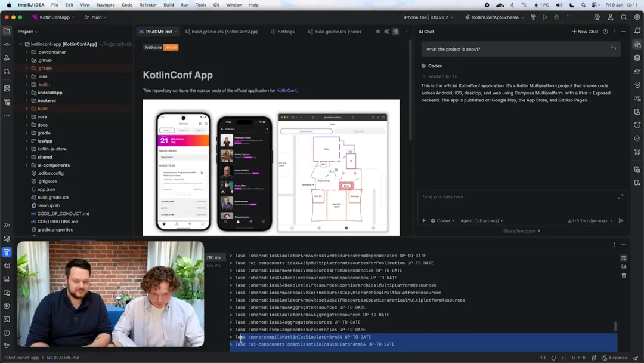Open Code With Me user icon
Screen dimensions: 644x363
[x=611, y=17]
